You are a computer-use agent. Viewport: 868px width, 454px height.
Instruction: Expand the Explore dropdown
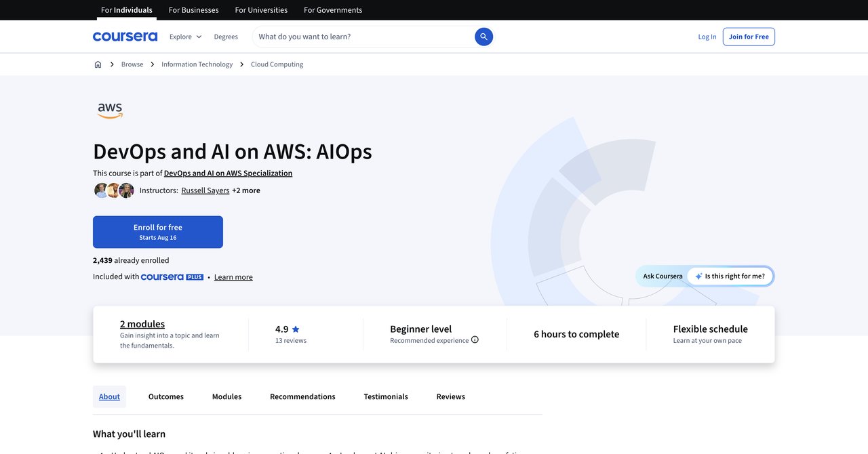point(186,37)
